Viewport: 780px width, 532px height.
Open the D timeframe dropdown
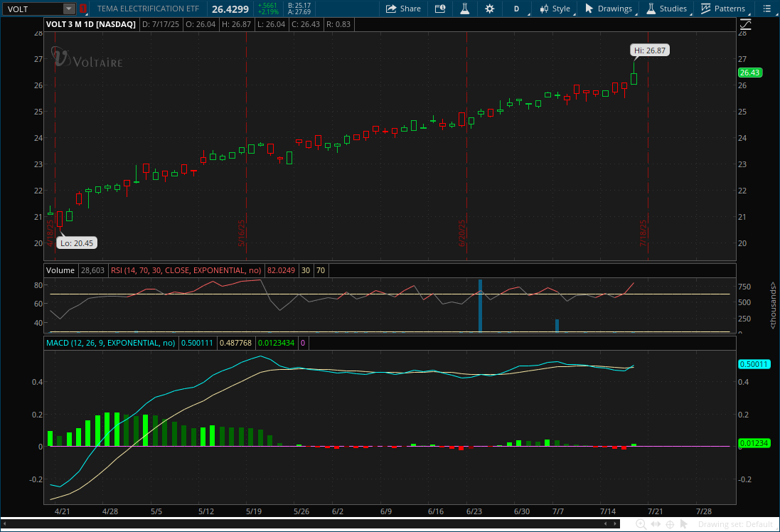(x=518, y=9)
